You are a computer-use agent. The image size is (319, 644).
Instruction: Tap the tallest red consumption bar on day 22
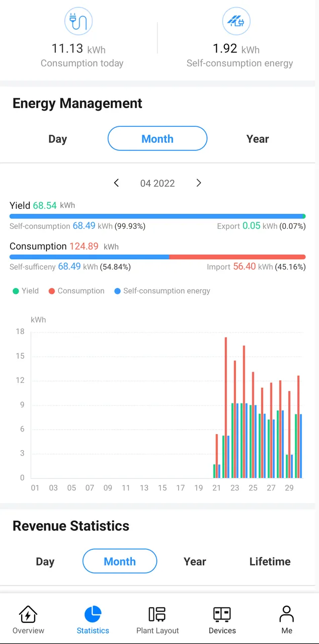click(x=226, y=408)
